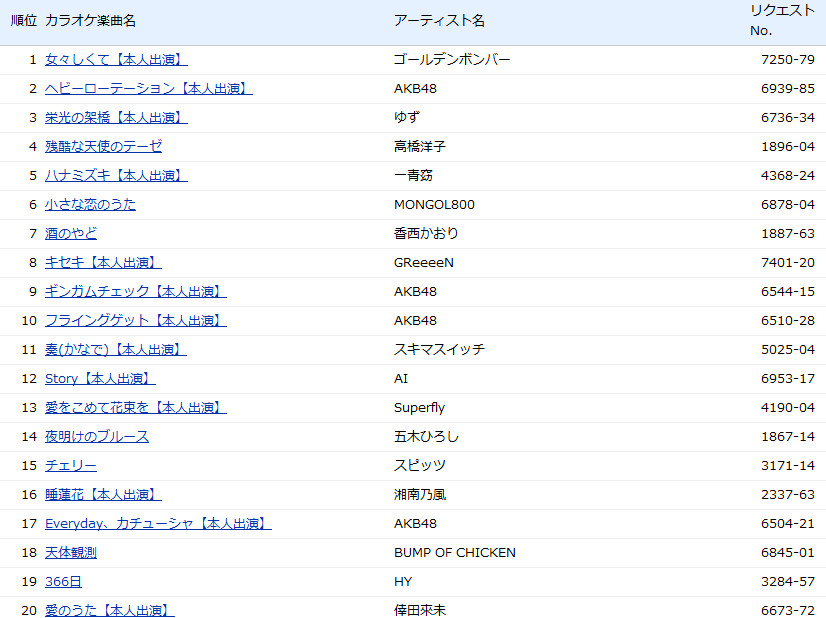Open the チェリー song link

tap(71, 465)
